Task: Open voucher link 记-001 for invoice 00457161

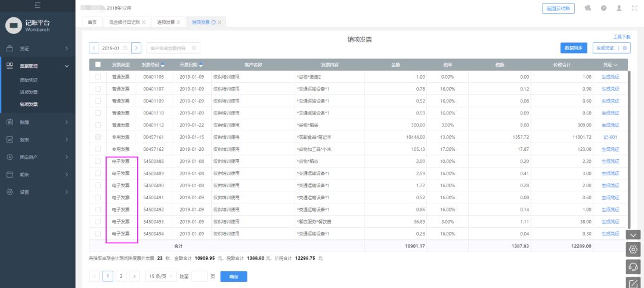Action: [x=611, y=137]
